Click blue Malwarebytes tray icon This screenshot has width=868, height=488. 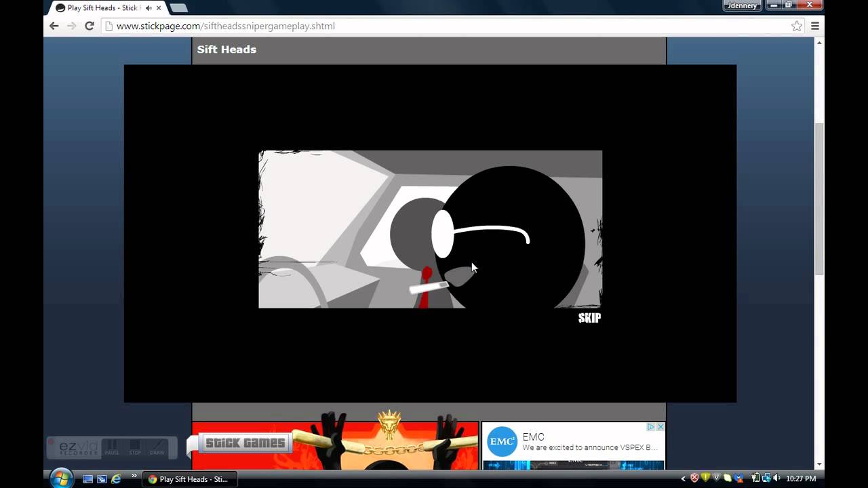(738, 479)
